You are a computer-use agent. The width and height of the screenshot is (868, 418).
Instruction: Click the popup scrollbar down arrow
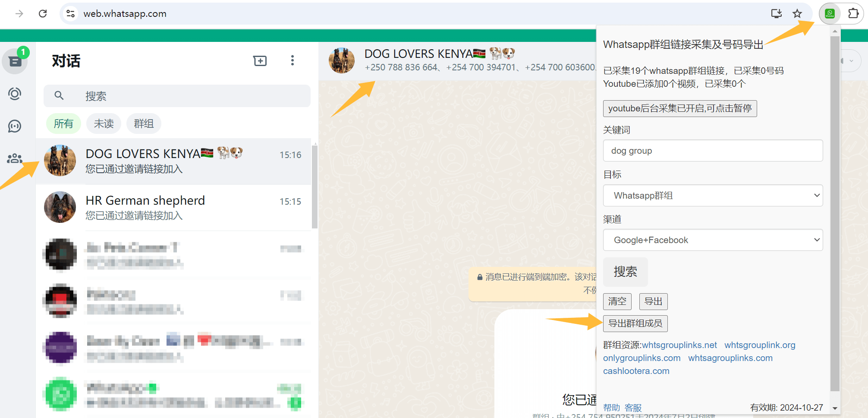pyautogui.click(x=835, y=408)
